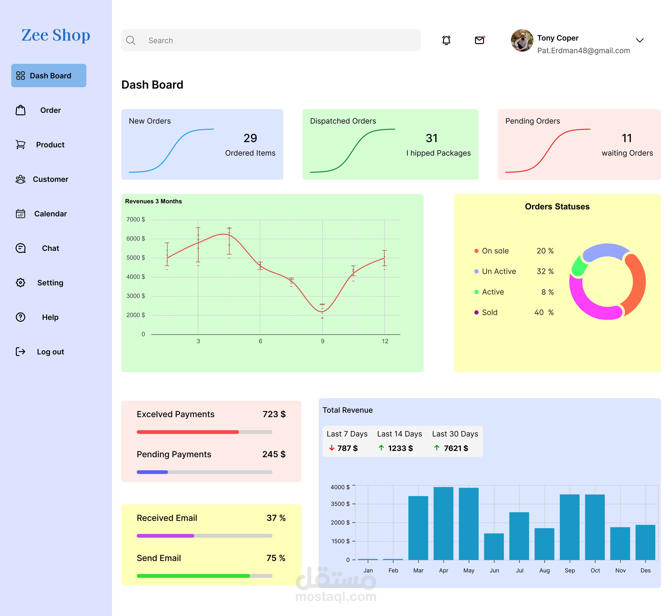Click the Log out arrow icon

click(x=21, y=352)
